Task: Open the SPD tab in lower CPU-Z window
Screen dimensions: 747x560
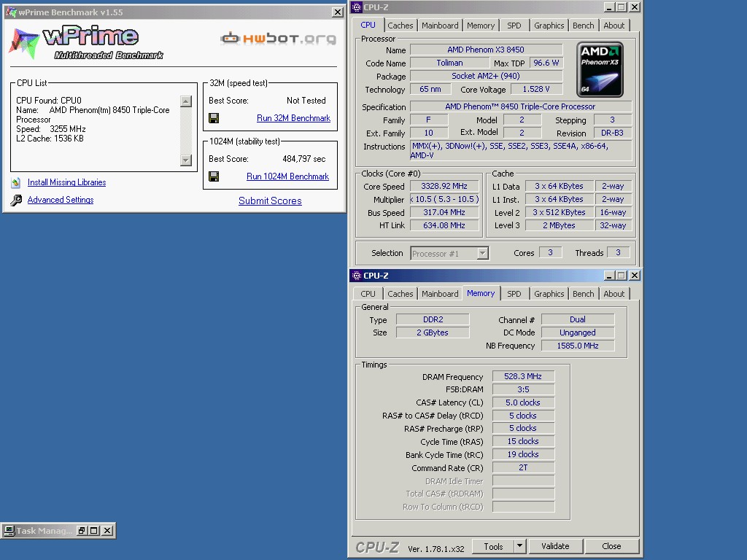Action: (x=514, y=295)
